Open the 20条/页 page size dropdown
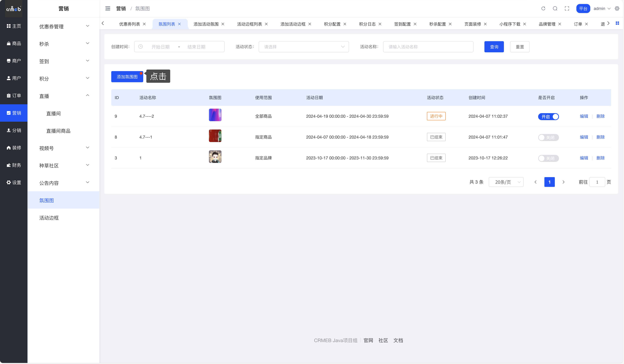 [x=506, y=182]
